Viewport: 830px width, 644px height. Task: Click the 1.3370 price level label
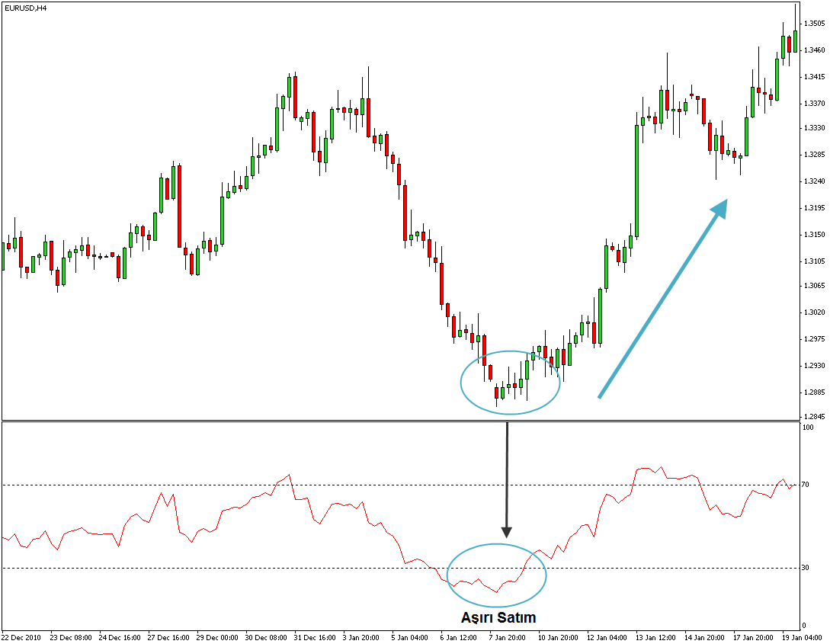click(x=814, y=103)
